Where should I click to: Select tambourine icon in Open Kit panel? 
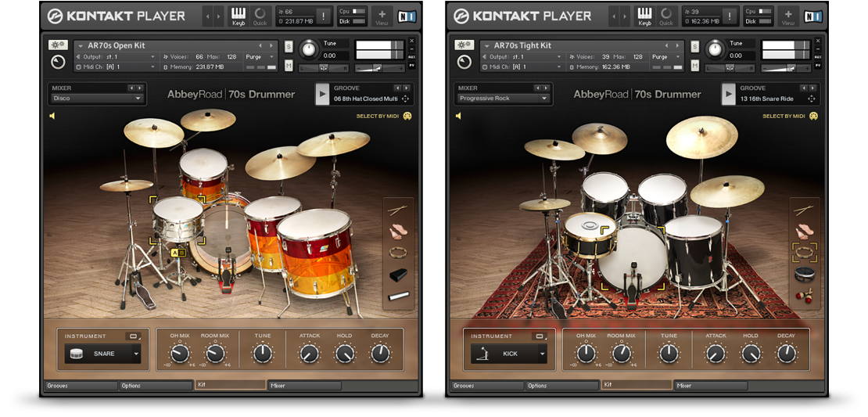point(397,253)
